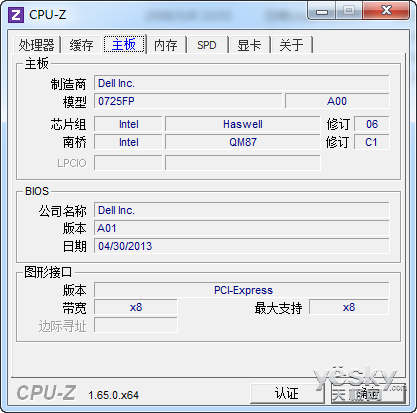Click the model revision field A00
The image size is (417, 413).
(337, 101)
